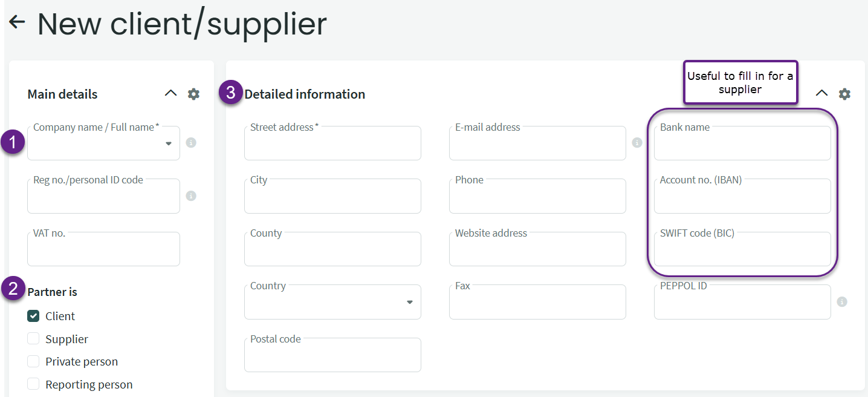Enable the Supplier checkbox

coord(33,339)
